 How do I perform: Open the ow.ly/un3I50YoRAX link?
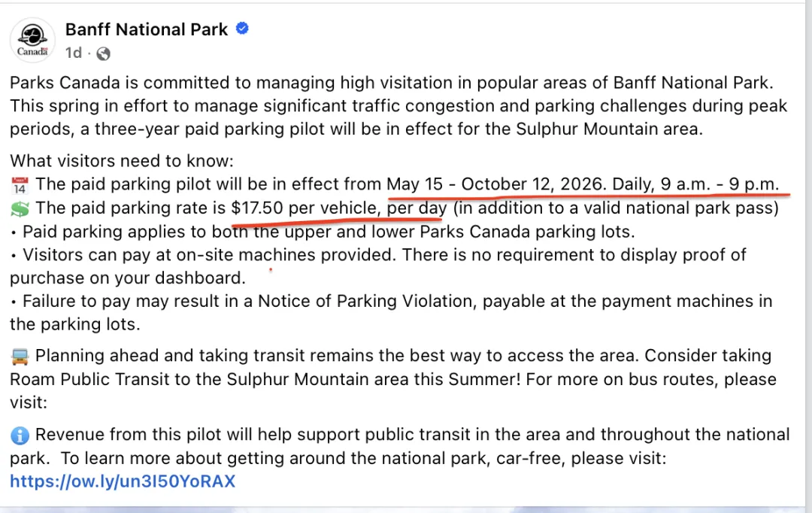tap(123, 481)
